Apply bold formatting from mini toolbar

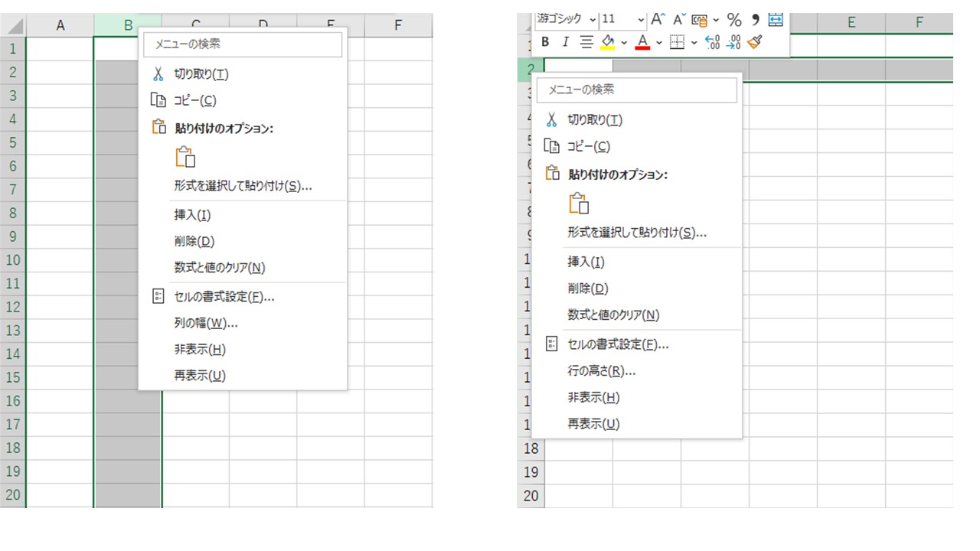(x=545, y=42)
